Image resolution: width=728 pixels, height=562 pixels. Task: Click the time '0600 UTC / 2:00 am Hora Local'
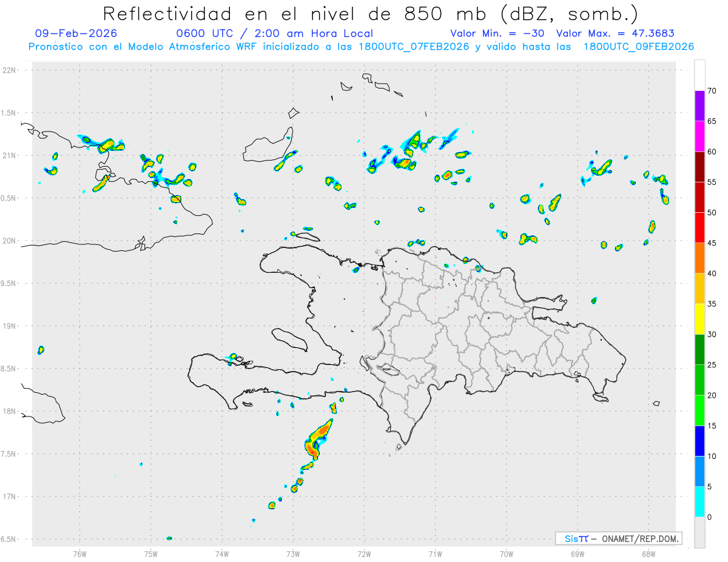tap(274, 33)
